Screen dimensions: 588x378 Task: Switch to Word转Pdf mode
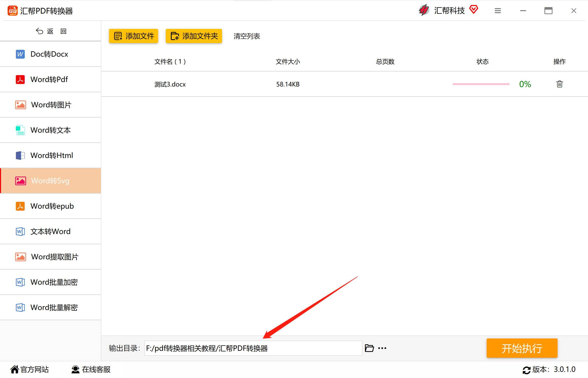[51, 80]
